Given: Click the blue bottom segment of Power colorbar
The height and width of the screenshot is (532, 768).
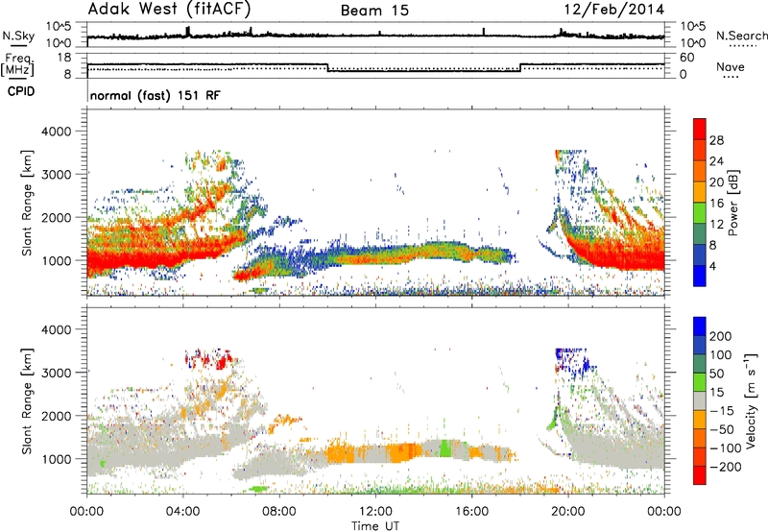Looking at the screenshot, I should (700, 276).
